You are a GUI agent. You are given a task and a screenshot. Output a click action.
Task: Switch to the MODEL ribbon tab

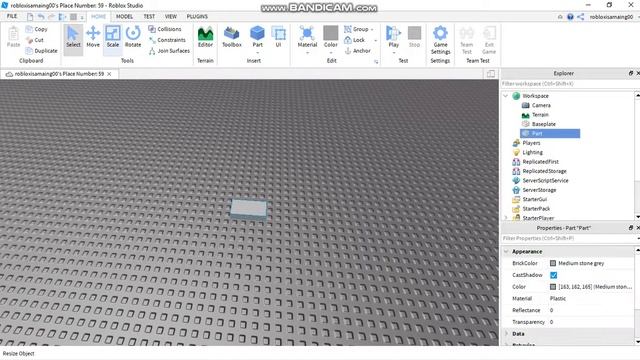click(x=124, y=16)
